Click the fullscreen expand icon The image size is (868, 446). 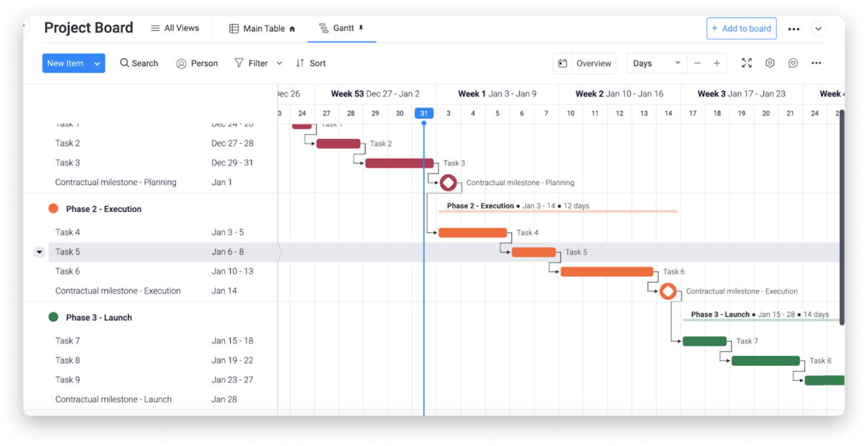coord(746,64)
